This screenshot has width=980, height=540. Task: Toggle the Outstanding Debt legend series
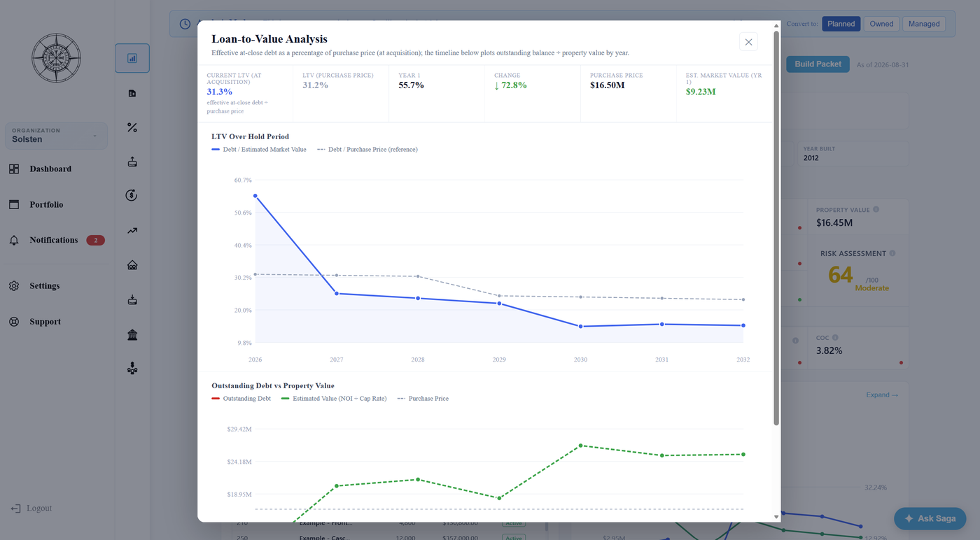pos(241,399)
